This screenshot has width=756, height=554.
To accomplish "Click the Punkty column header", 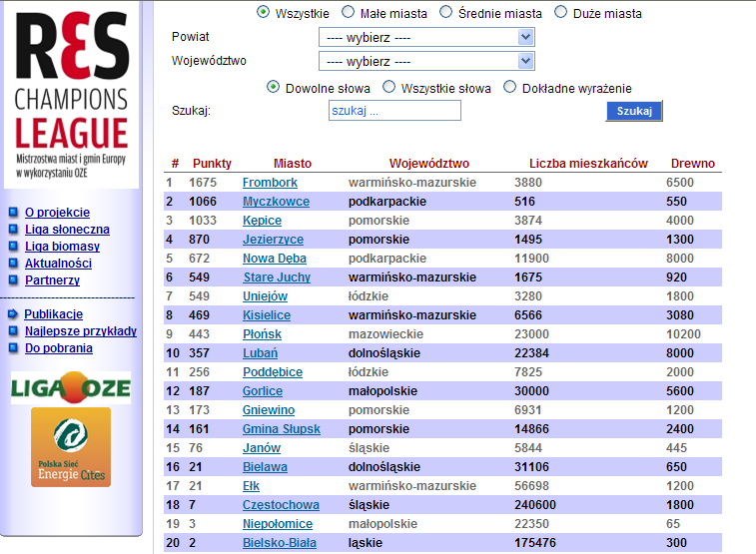I will [212, 164].
